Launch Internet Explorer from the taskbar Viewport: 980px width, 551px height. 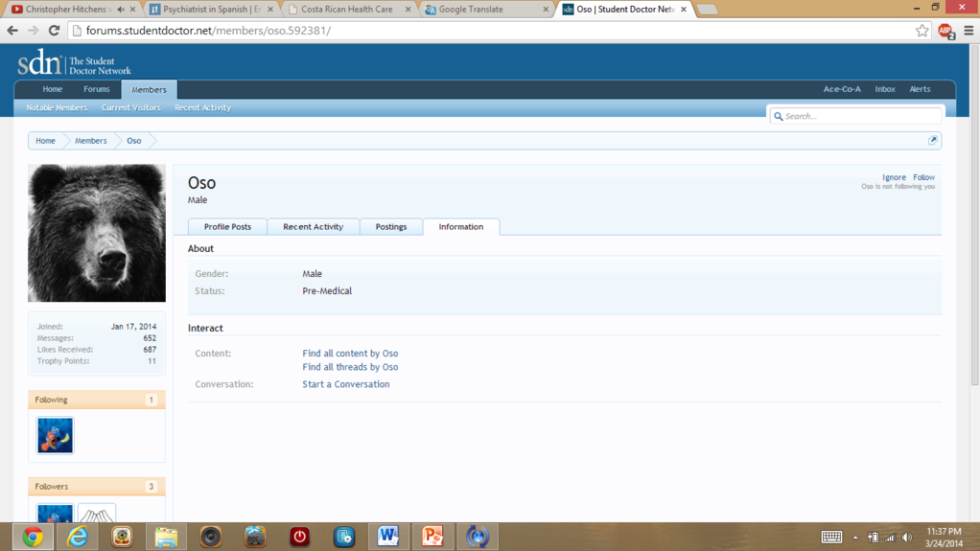click(78, 536)
